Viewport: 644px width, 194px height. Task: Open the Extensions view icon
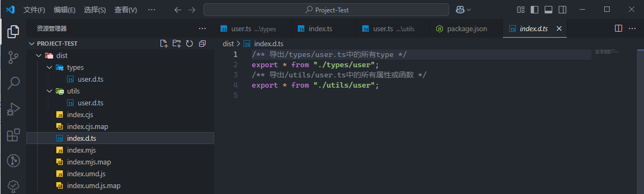pyautogui.click(x=13, y=135)
